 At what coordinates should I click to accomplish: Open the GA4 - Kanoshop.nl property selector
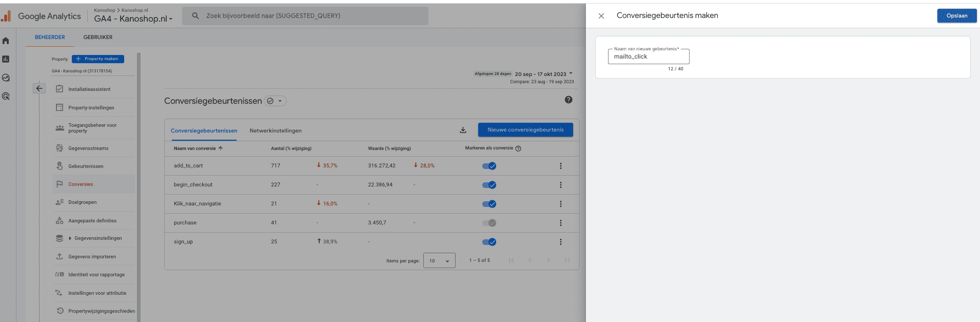click(133, 18)
